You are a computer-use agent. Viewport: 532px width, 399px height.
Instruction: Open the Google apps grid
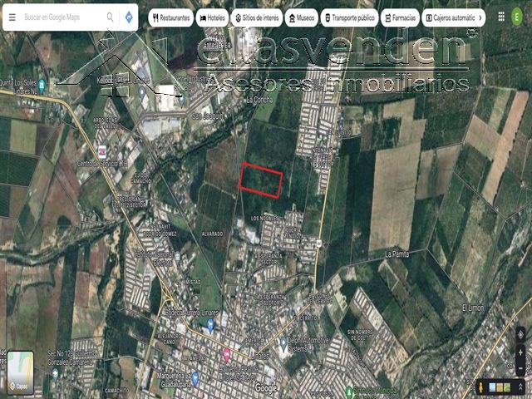501,17
